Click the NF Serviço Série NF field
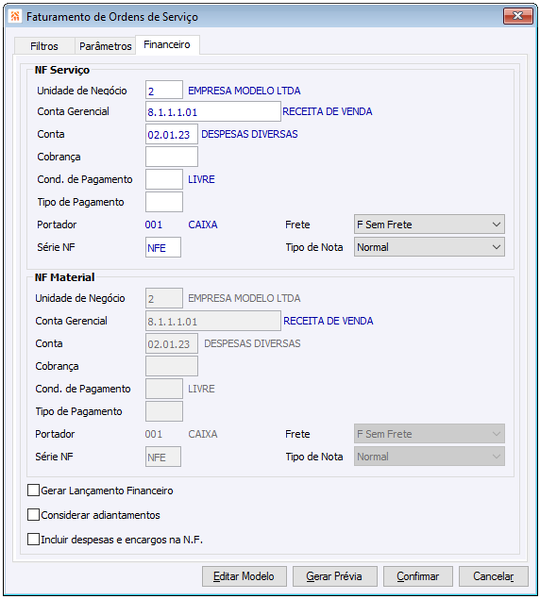Image resolution: width=540 pixels, height=599 pixels. [163, 247]
